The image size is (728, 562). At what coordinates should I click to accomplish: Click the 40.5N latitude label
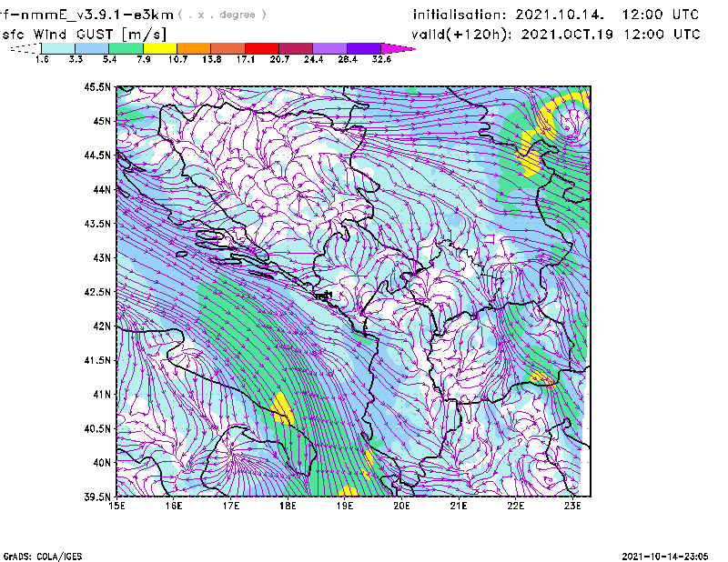[98, 429]
